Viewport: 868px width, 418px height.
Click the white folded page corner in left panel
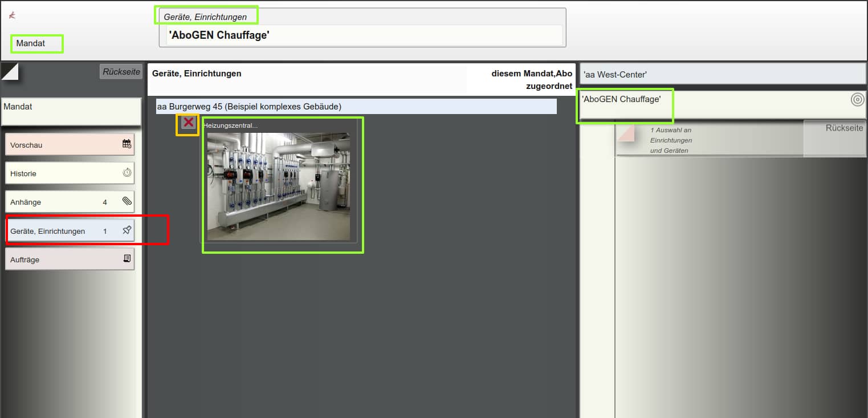pyautogui.click(x=10, y=72)
